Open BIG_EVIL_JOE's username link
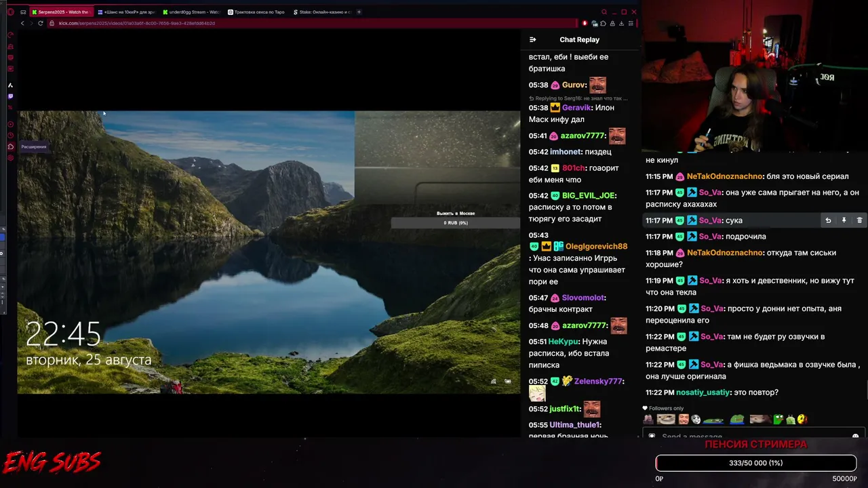Image resolution: width=868 pixels, height=488 pixels. point(589,196)
